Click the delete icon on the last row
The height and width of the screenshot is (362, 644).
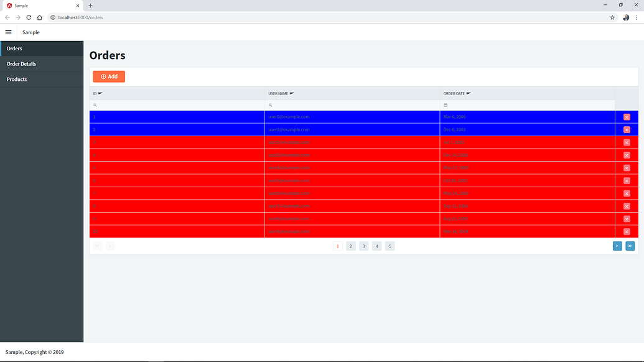point(627,231)
